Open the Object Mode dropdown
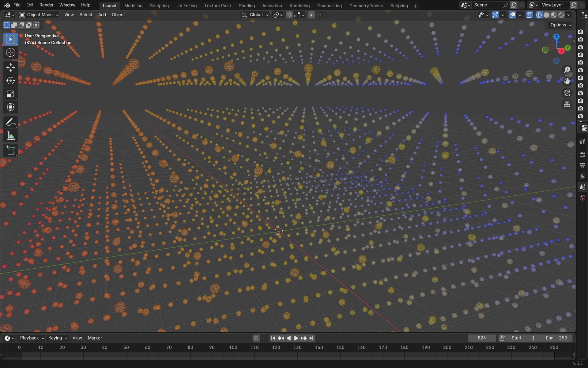The height and width of the screenshot is (368, 588). (38, 15)
